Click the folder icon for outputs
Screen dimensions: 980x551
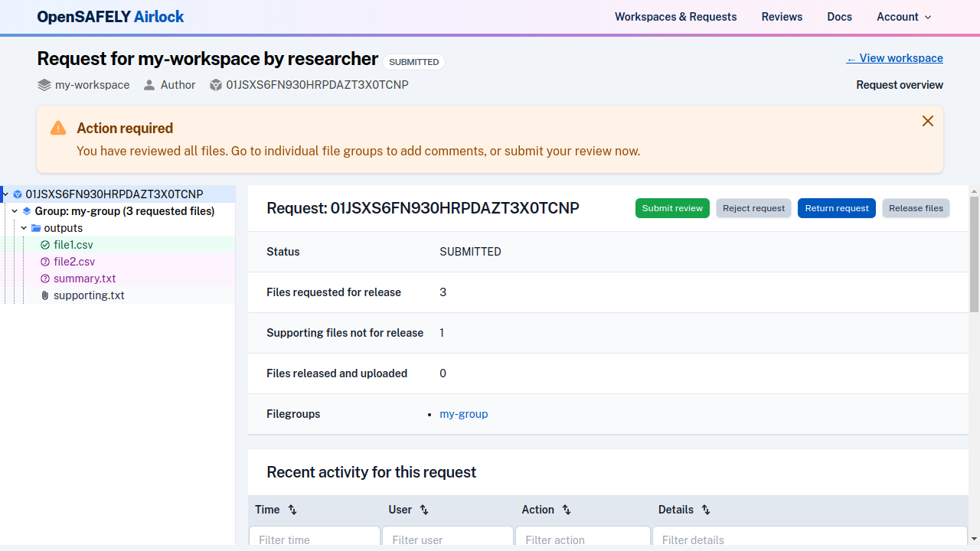click(36, 228)
